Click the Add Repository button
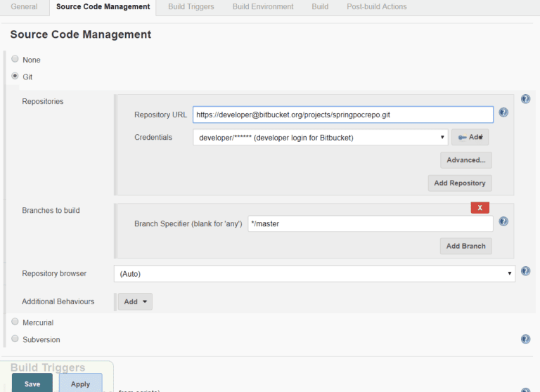This screenshot has width=540, height=392. 460,183
